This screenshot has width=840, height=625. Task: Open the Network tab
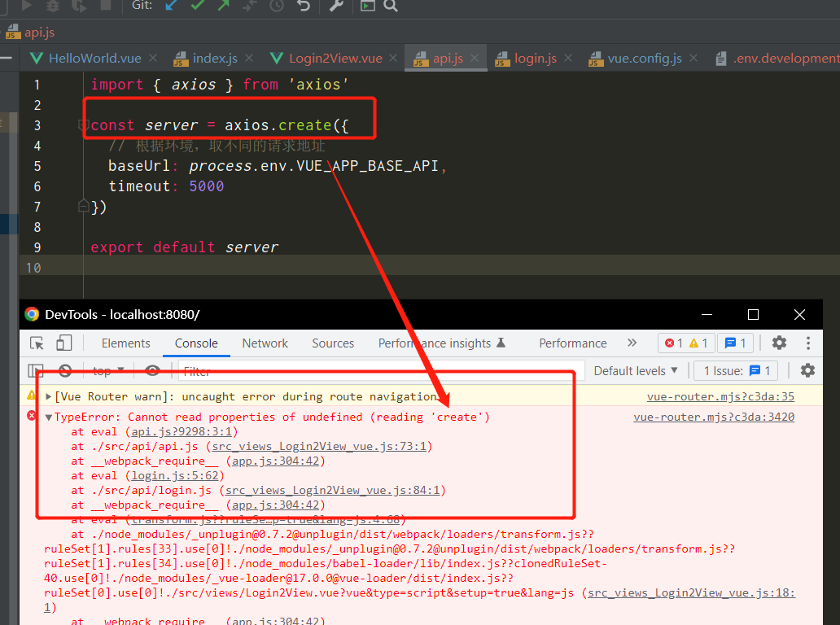(265, 343)
